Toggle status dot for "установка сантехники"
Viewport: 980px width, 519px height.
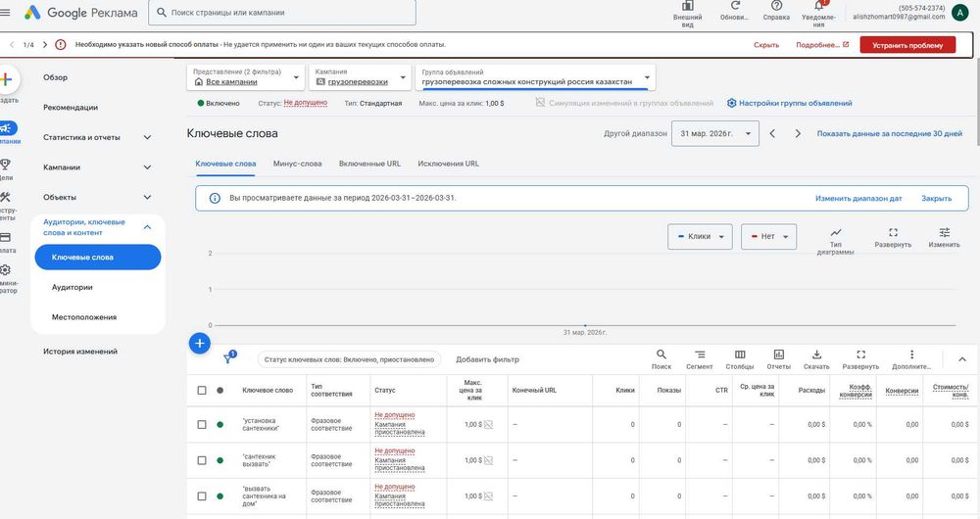click(x=220, y=425)
